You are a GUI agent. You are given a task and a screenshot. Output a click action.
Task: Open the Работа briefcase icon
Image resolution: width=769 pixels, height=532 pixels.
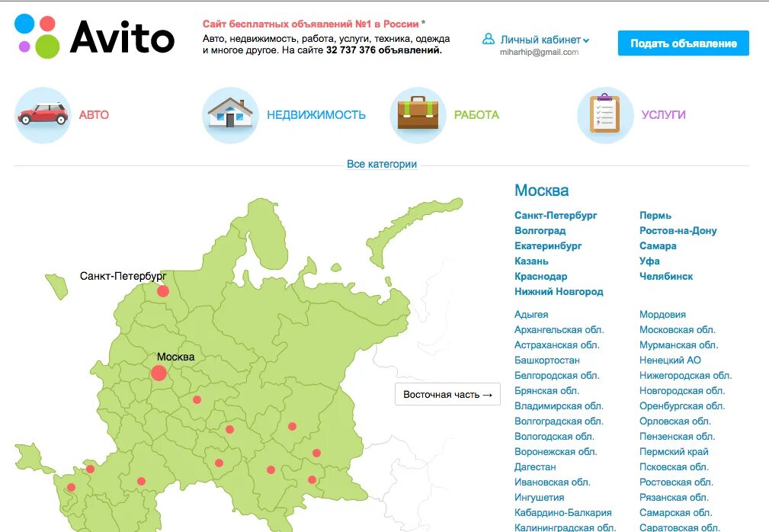click(x=418, y=115)
